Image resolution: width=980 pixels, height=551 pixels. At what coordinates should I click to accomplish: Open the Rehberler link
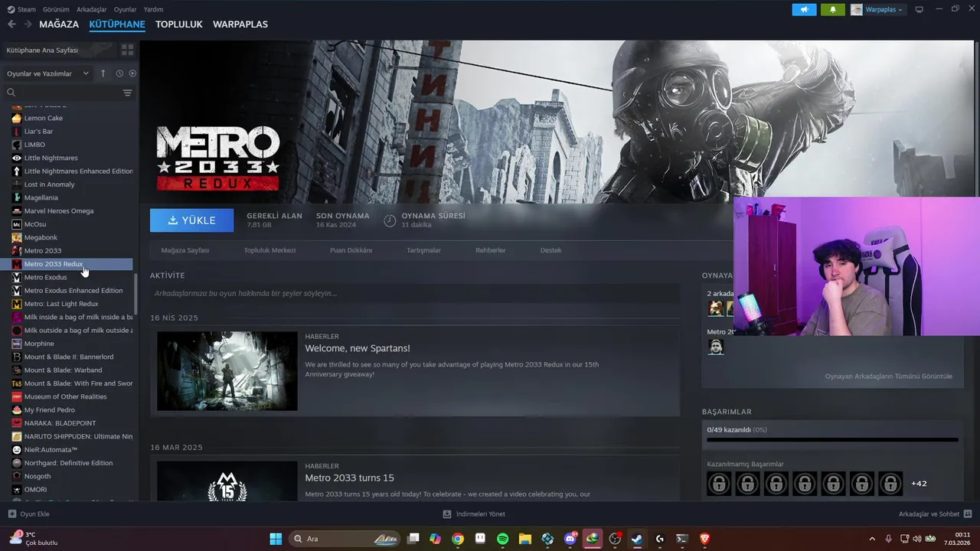tap(490, 250)
